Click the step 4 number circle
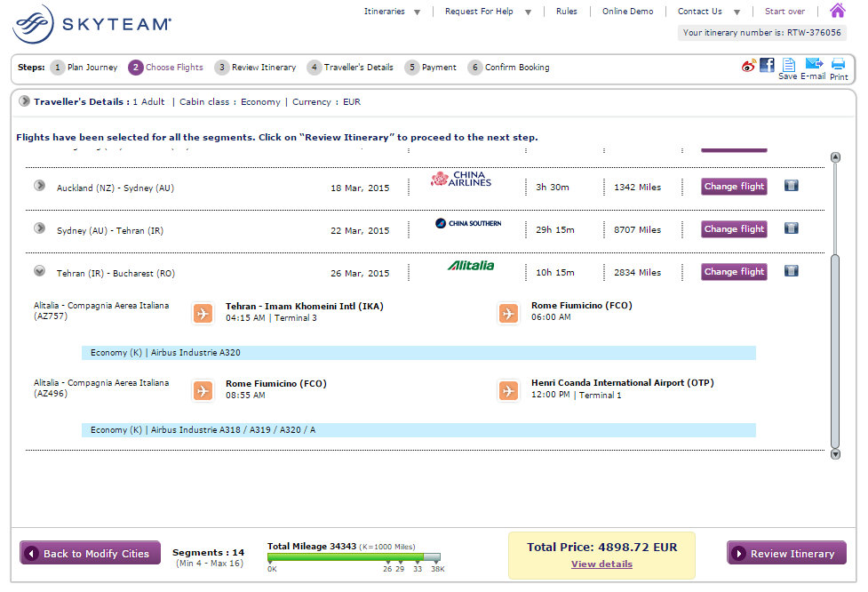Viewport: 868px width, 592px height. point(314,68)
